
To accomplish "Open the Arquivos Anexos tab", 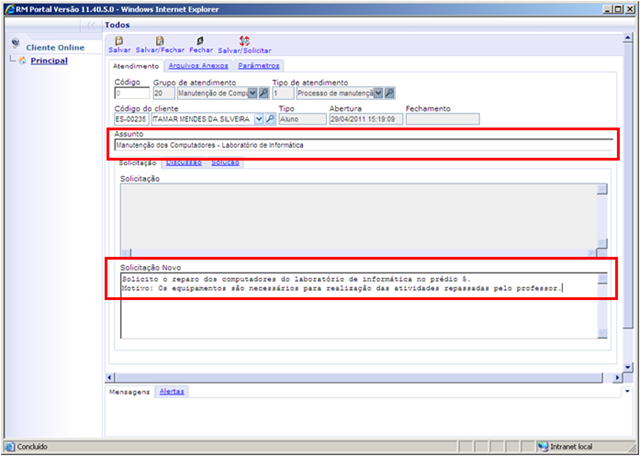I will click(198, 66).
